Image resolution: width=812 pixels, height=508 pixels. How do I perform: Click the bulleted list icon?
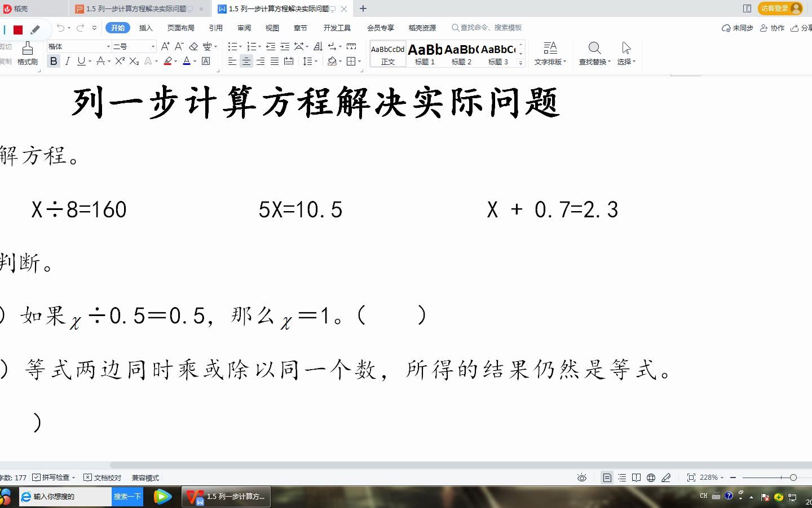click(x=232, y=46)
